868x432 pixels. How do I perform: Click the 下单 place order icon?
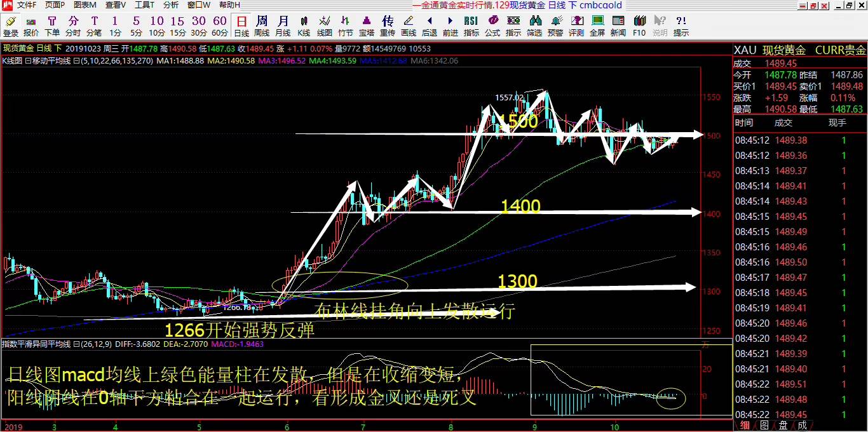pyautogui.click(x=52, y=26)
